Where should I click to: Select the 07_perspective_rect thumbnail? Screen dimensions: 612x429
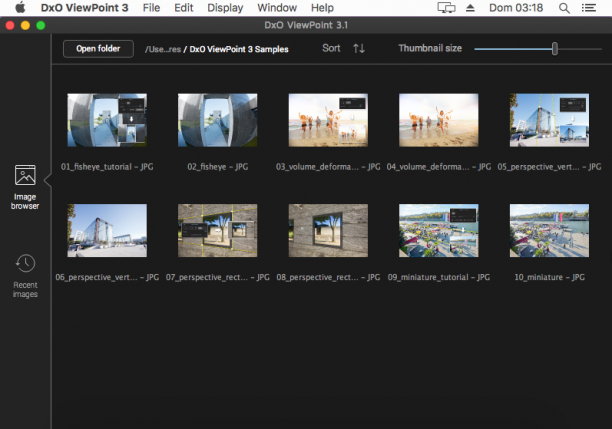217,230
